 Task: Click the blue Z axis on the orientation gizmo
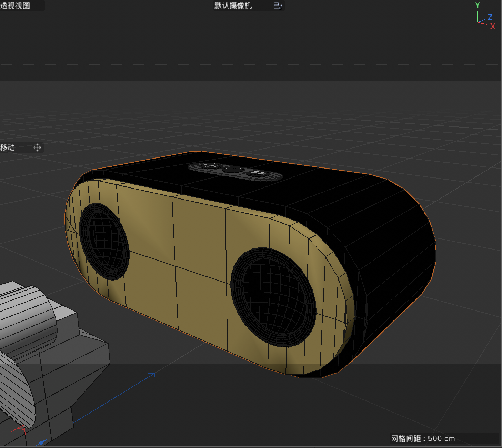click(x=489, y=17)
